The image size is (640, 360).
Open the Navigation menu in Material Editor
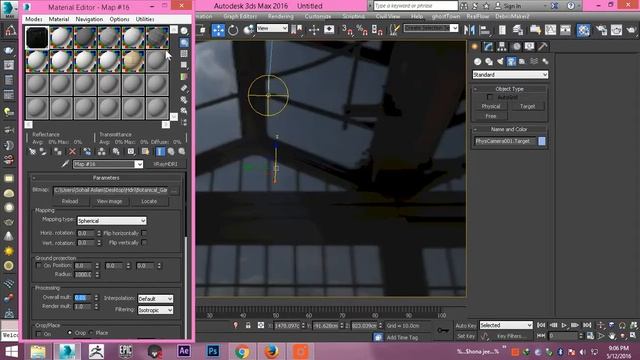click(89, 19)
